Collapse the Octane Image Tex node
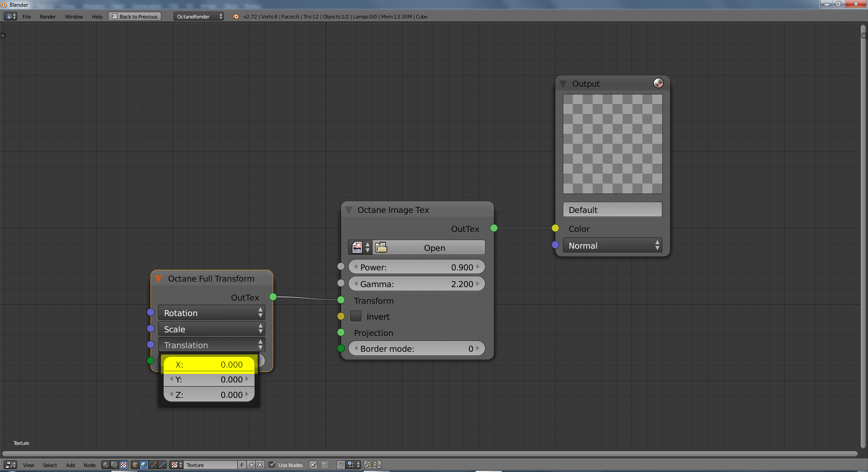Viewport: 868px width, 472px height. [x=348, y=210]
